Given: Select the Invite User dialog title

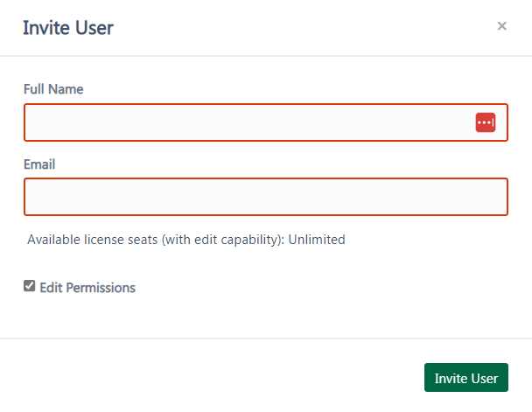Looking at the screenshot, I should pyautogui.click(x=68, y=28).
